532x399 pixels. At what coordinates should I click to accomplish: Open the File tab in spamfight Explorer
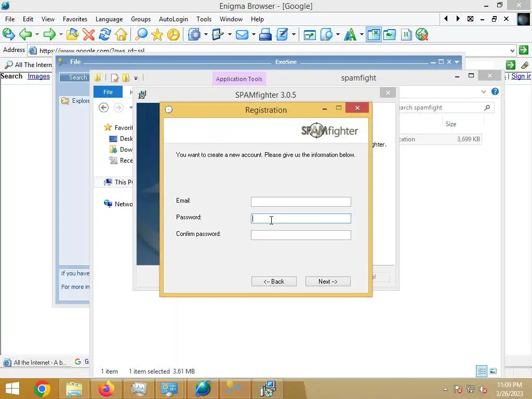(108, 92)
